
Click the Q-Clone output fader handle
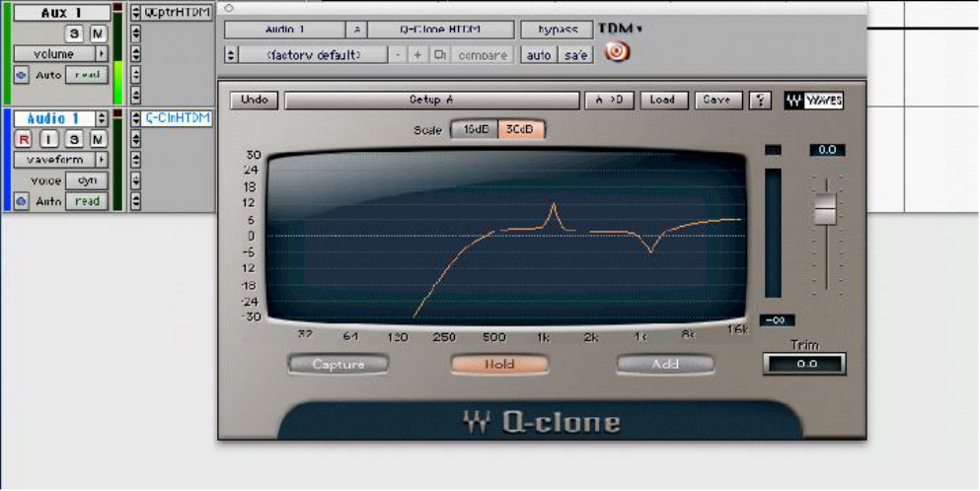[x=826, y=209]
